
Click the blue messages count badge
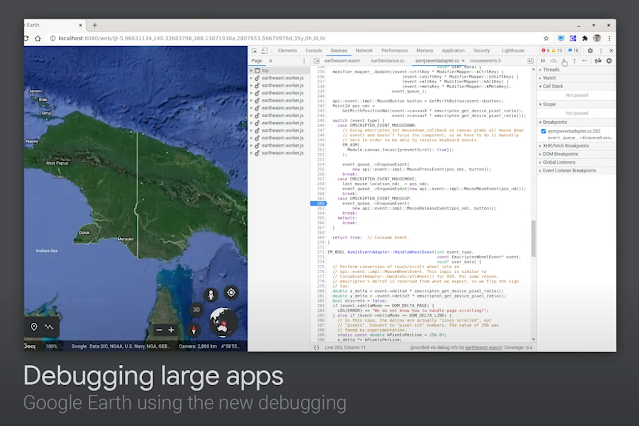[573, 51]
